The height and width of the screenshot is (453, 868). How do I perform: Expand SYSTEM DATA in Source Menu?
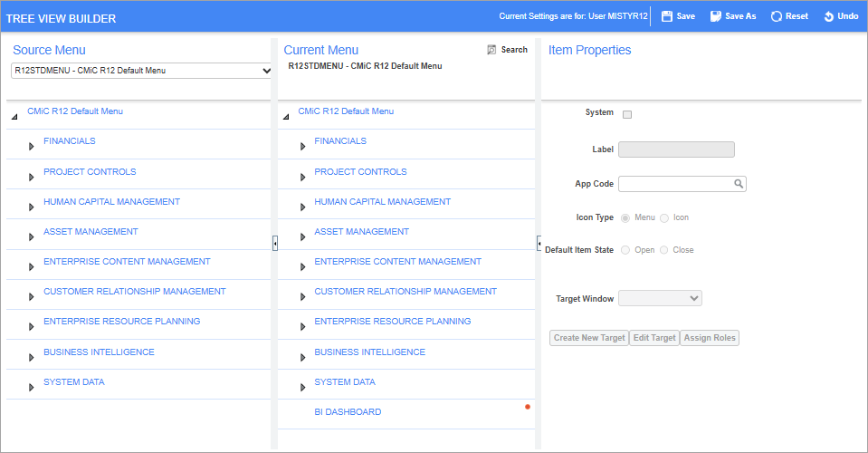(x=31, y=388)
